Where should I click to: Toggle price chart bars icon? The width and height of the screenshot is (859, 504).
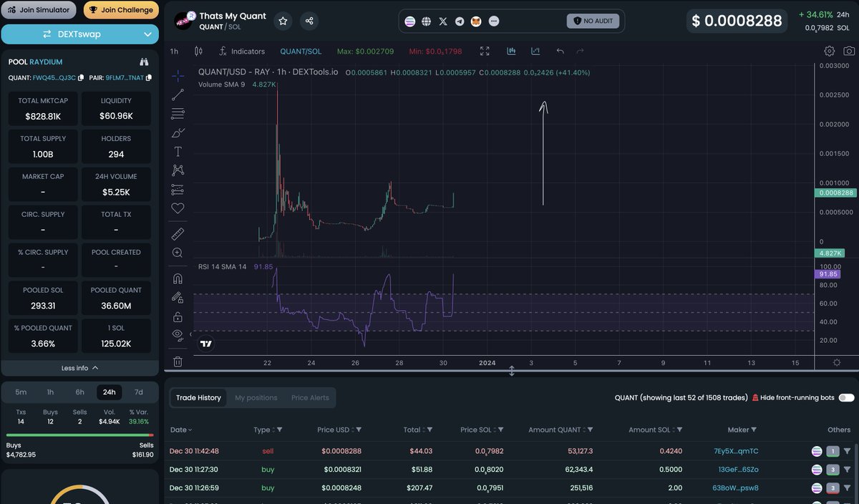[511, 51]
